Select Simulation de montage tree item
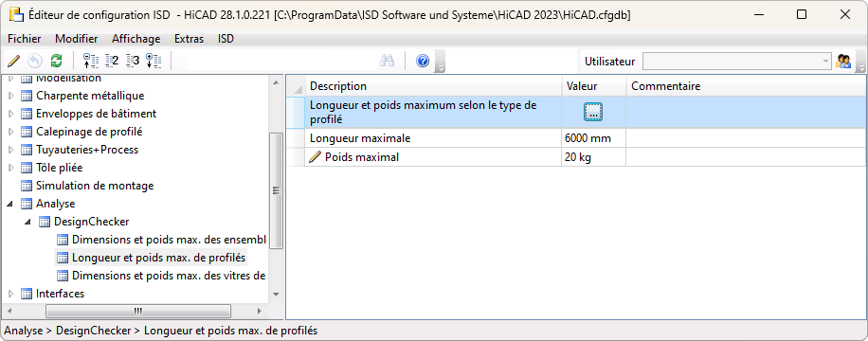Viewport: 868px width, 341px height. click(95, 186)
